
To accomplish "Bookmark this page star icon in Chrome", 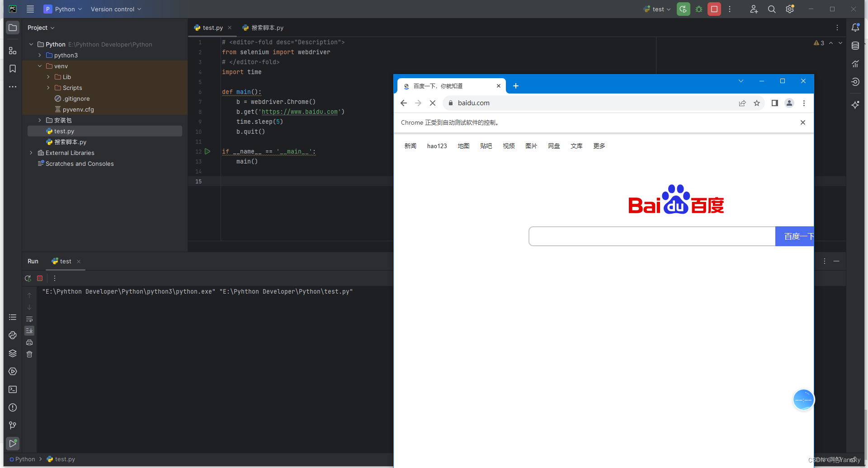I will point(757,103).
